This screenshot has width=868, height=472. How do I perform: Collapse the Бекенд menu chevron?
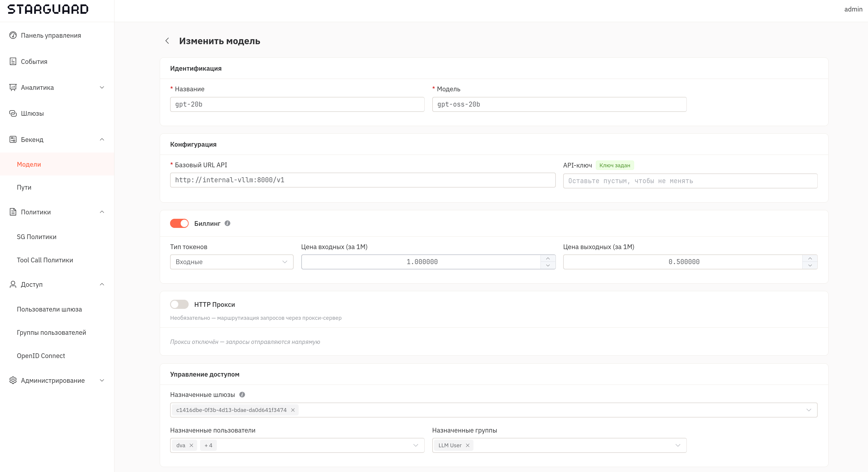click(102, 139)
